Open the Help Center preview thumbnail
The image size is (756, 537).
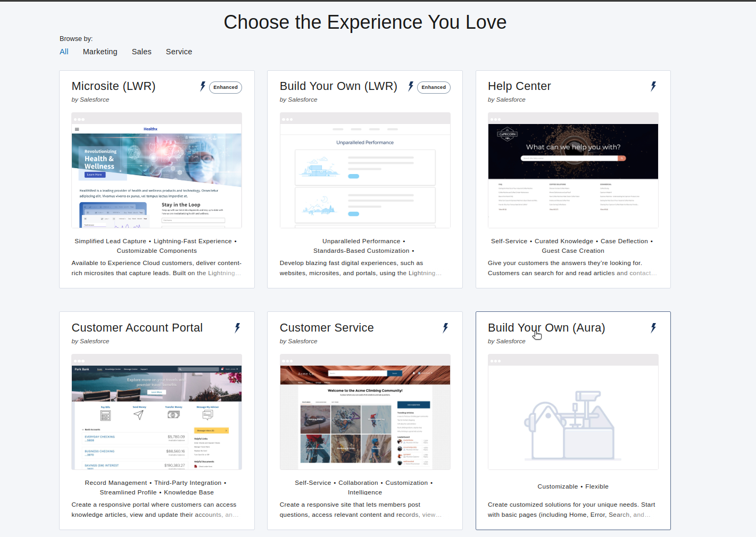573,170
